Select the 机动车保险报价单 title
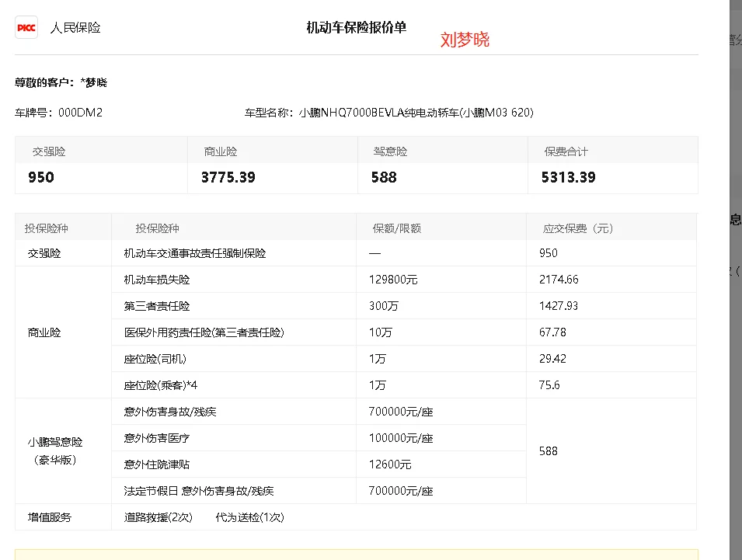Screen dimensions: 742x560 coord(356,28)
